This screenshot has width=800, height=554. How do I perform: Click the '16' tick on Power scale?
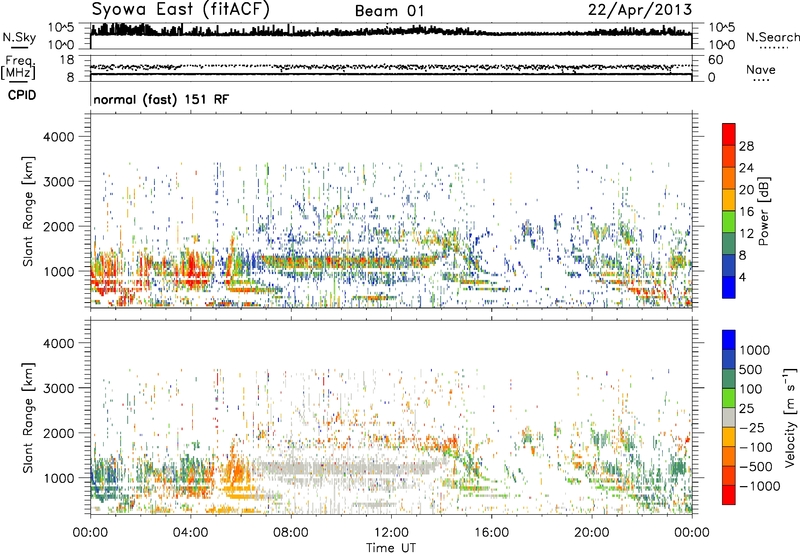[746, 212]
